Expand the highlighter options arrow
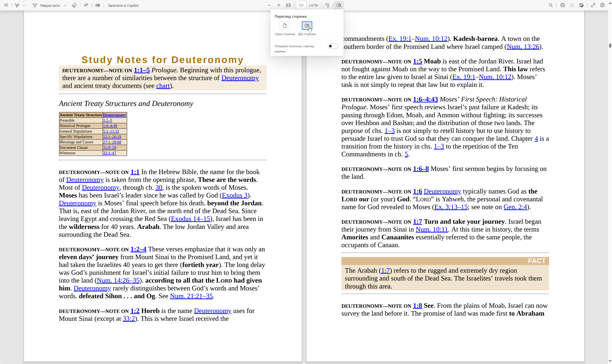612x364 pixels. pyautogui.click(x=24, y=5)
